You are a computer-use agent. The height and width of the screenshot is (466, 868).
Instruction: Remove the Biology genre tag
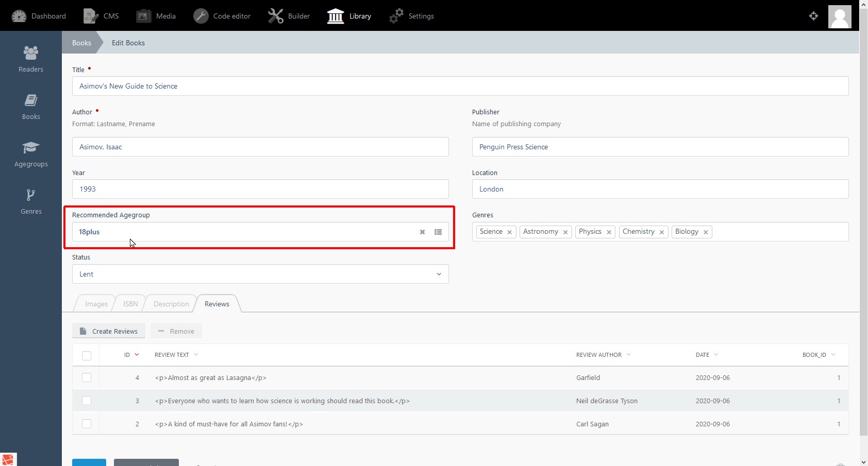(x=706, y=232)
